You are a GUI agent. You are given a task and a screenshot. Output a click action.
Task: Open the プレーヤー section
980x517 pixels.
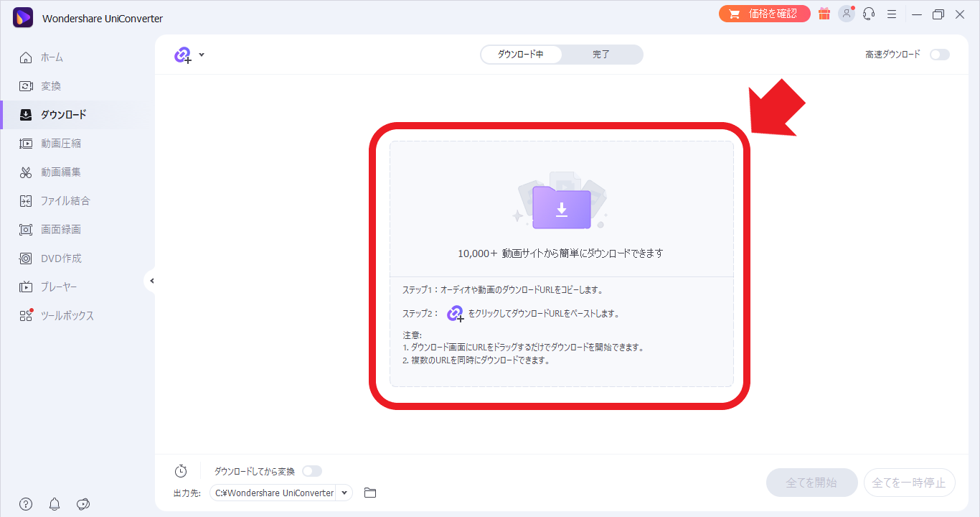coord(49,287)
